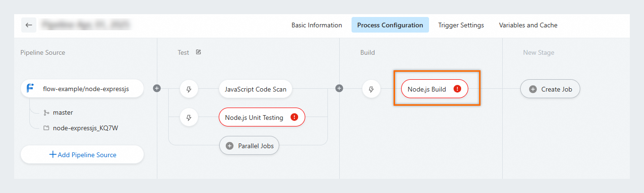Click Add Pipeline Source button

click(82, 155)
